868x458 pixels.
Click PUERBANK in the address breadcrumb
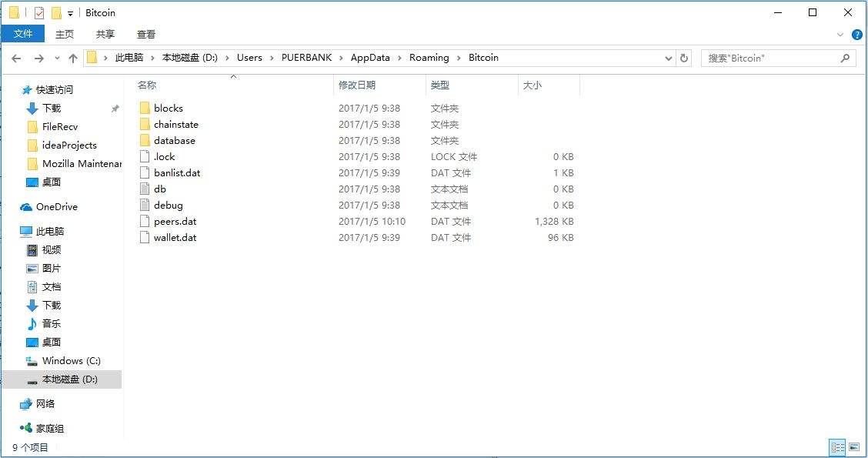(307, 58)
